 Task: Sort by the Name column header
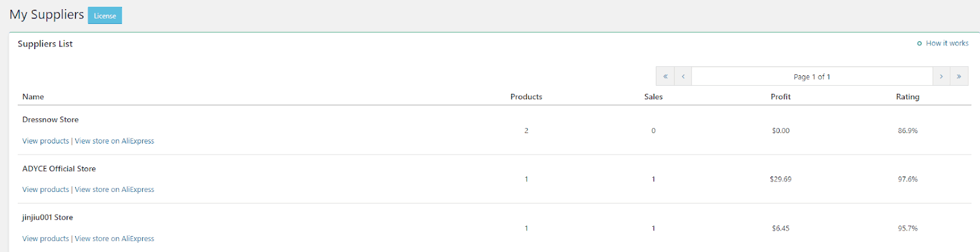tap(33, 97)
